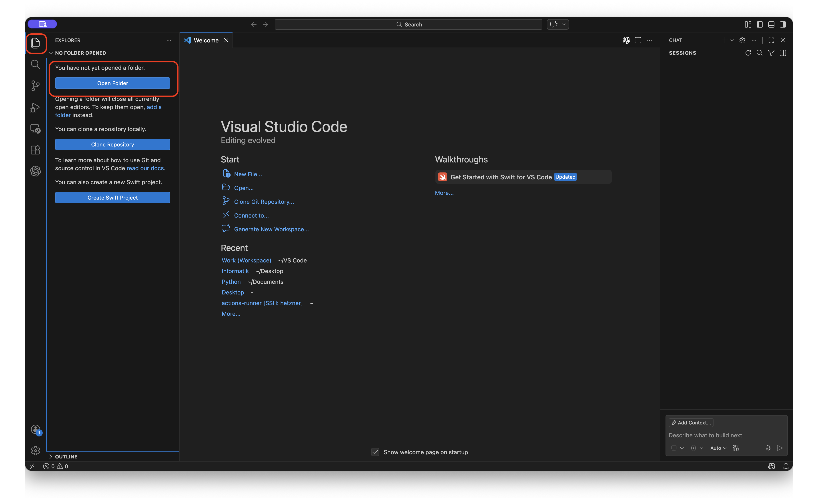
Task: Open the Remote Explorer view
Action: tap(35, 129)
